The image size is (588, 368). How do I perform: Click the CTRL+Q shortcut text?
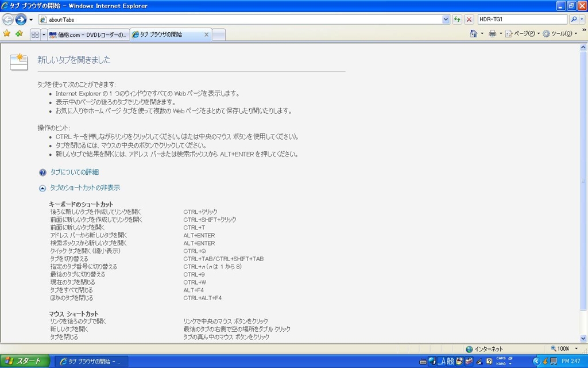[195, 251]
